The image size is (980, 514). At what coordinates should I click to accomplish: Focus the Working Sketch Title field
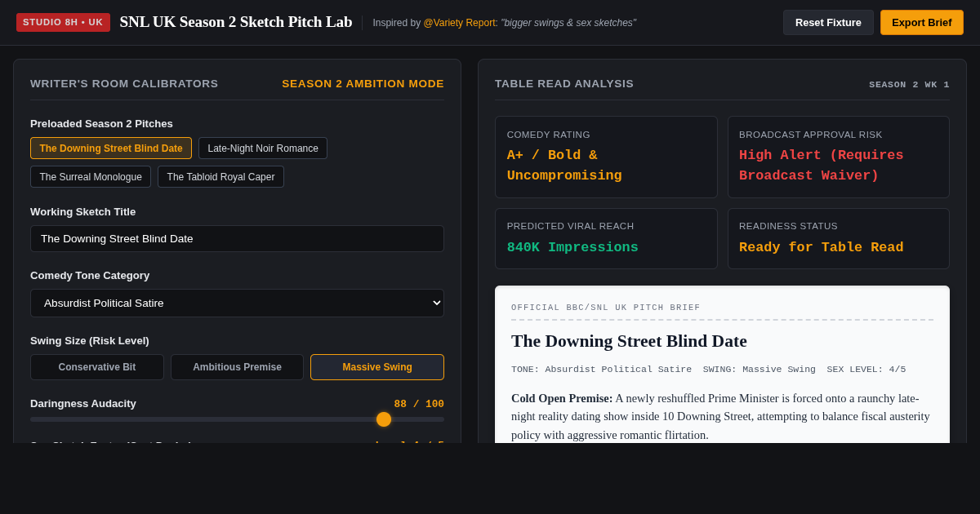pos(237,238)
